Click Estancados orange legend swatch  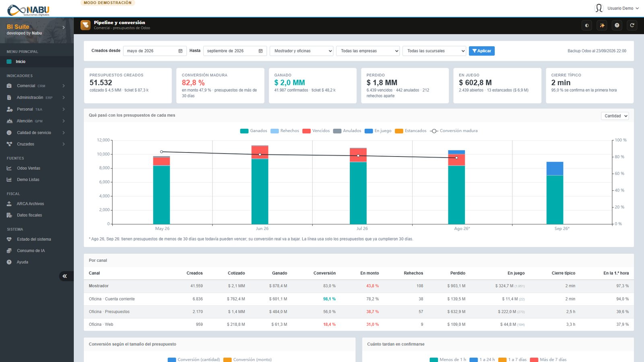pos(399,131)
